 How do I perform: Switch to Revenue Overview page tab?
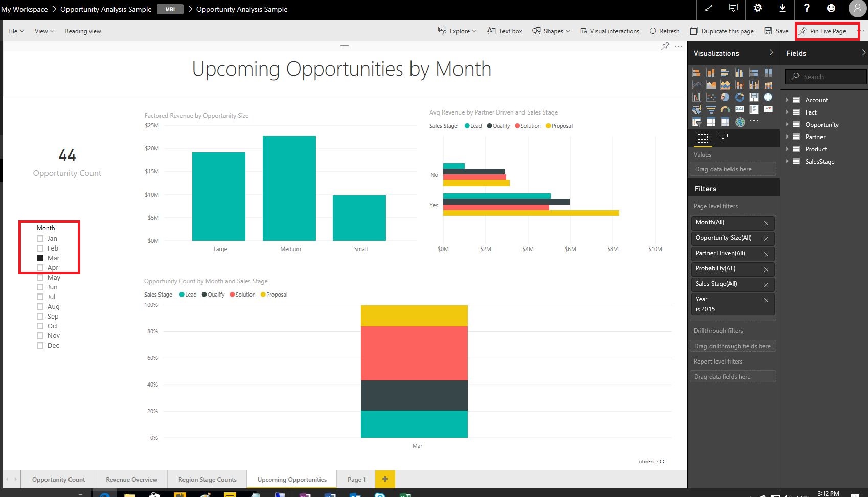tap(131, 480)
